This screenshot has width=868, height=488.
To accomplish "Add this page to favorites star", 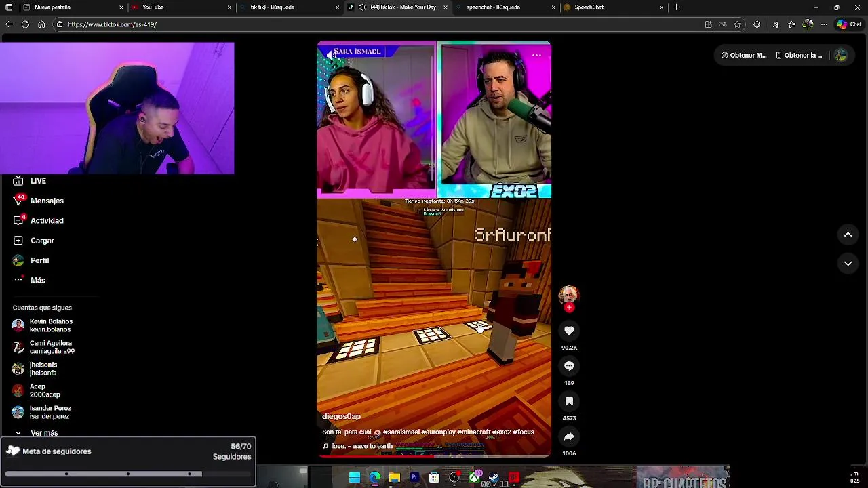I will [738, 24].
